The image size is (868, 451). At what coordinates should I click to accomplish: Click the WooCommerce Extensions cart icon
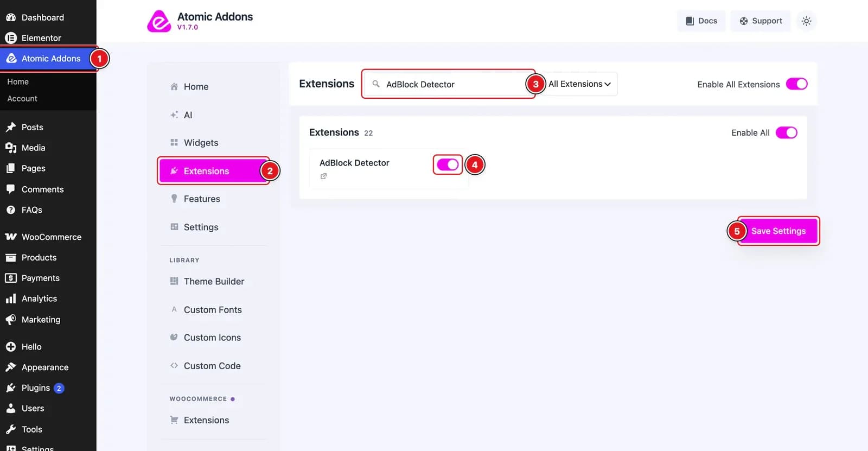[174, 420]
